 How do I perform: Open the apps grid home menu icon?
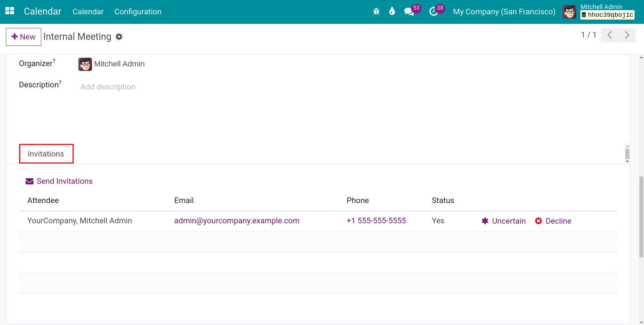[x=10, y=11]
